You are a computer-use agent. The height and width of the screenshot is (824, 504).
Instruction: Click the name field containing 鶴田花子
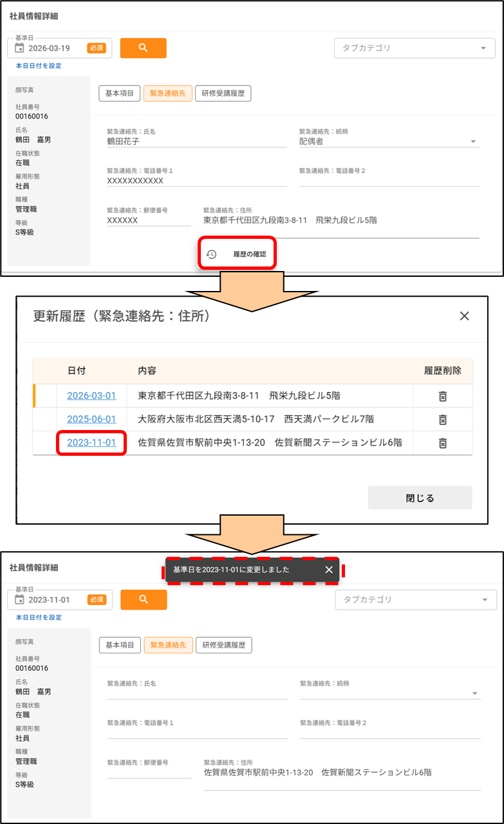pos(196,142)
